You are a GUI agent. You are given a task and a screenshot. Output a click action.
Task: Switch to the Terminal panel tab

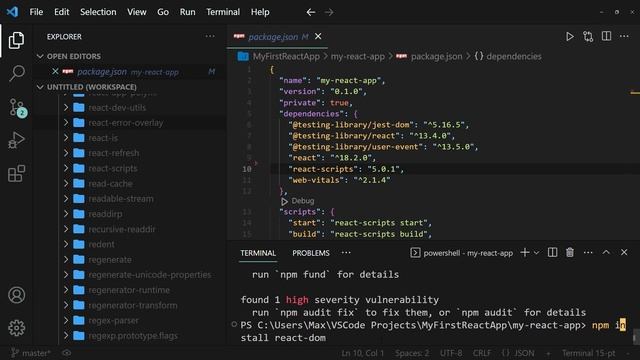click(258, 253)
